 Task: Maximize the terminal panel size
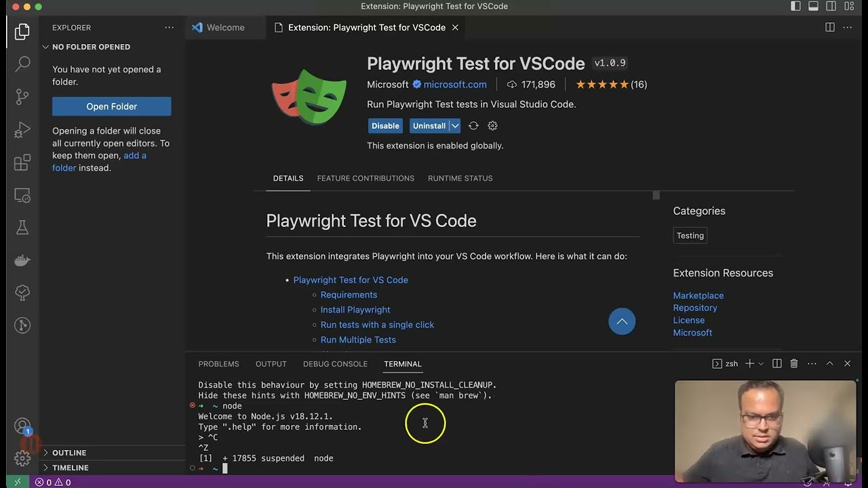[829, 364]
